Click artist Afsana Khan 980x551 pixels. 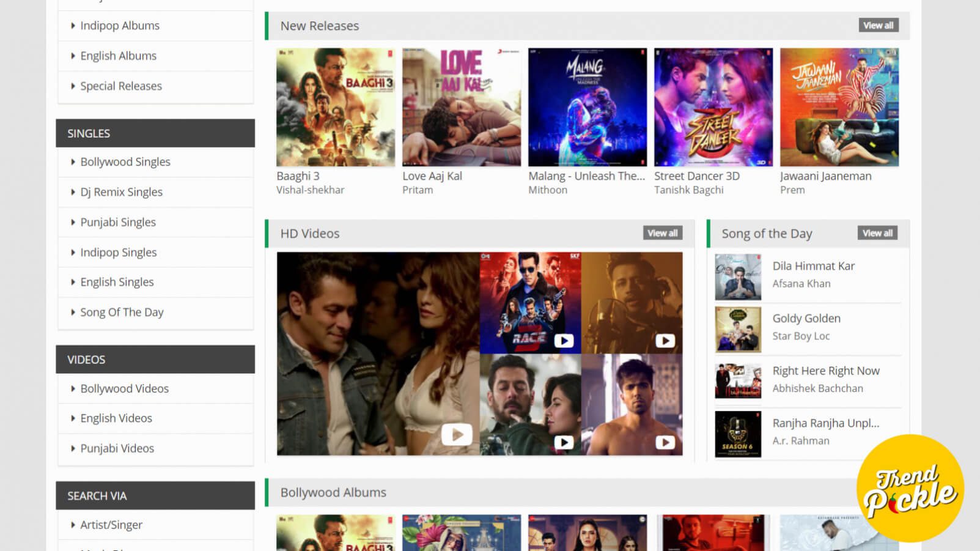pos(801,284)
